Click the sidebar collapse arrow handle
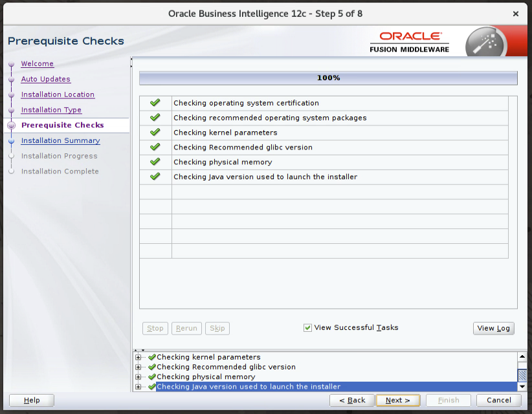Screen dimensions: 532x414 (x=131, y=62)
